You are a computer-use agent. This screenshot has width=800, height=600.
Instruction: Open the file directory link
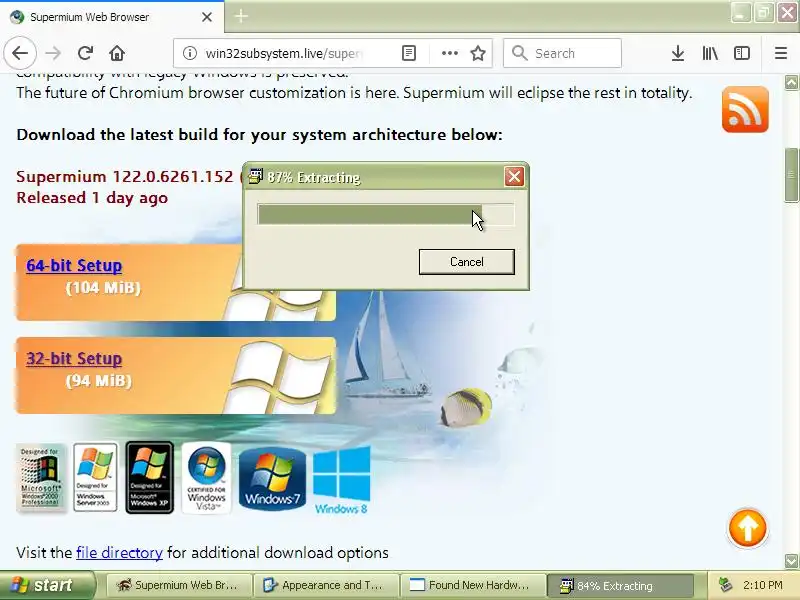click(x=119, y=553)
